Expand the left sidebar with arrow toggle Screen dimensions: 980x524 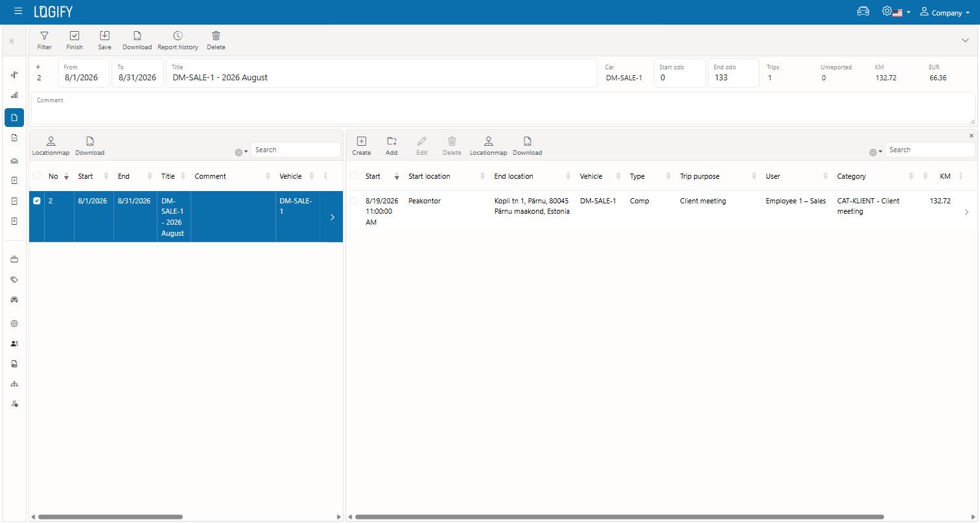click(x=11, y=41)
